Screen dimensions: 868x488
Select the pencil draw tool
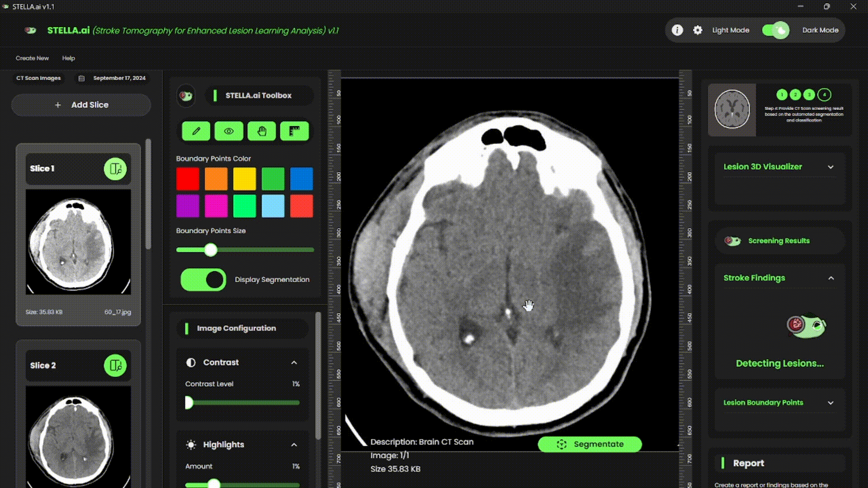pyautogui.click(x=196, y=131)
